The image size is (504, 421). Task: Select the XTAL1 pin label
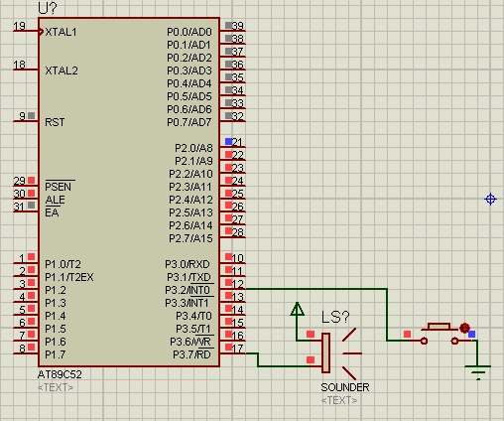[x=61, y=32]
